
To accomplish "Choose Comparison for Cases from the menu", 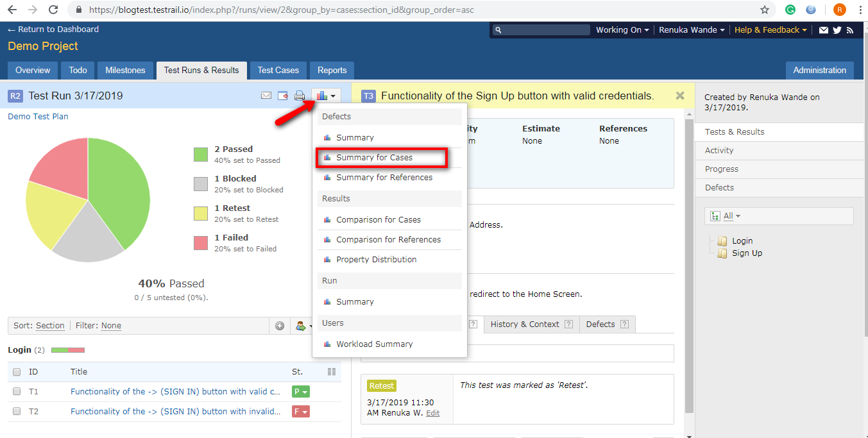I will click(x=380, y=219).
